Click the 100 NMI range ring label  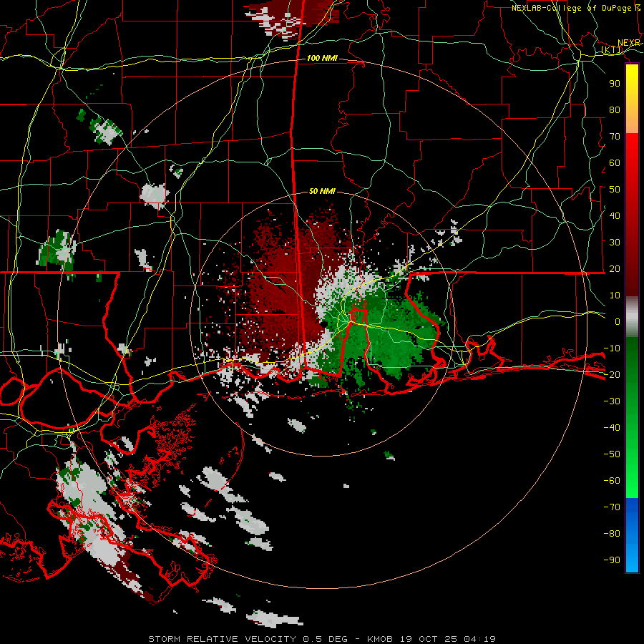tap(322, 58)
